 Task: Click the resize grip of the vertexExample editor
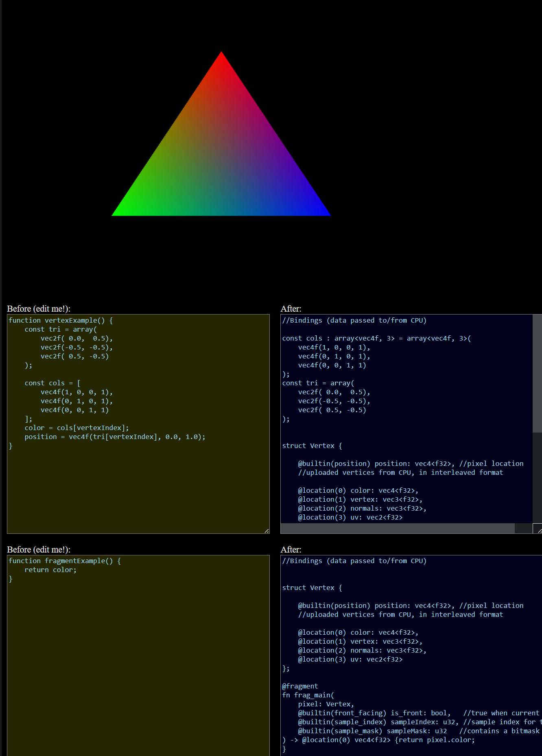point(267,531)
